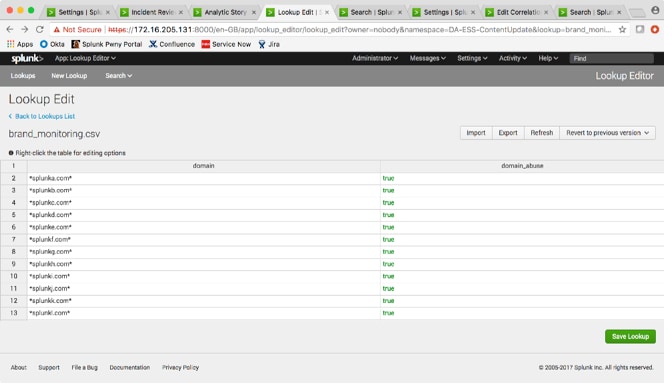Viewport: 664px width, 383px height.
Task: Switch to the first Settings tab
Action: coord(78,12)
